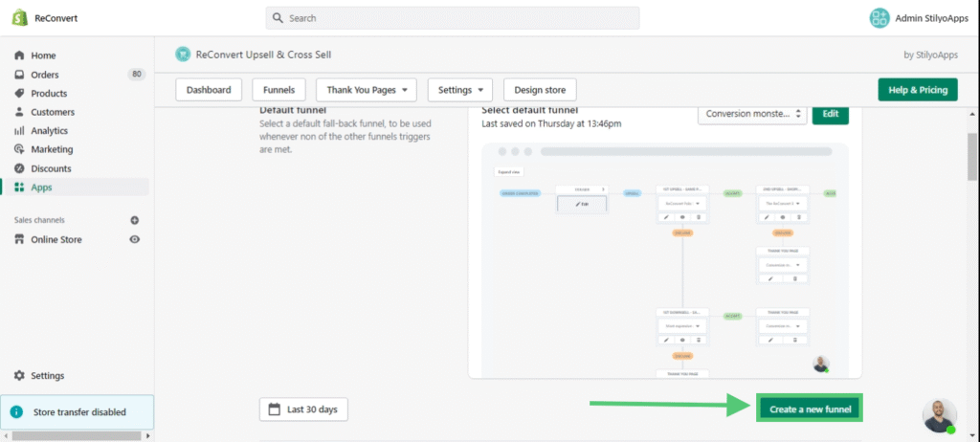Click the Apps grid icon
The width and height of the screenshot is (980, 442).
coord(19,187)
